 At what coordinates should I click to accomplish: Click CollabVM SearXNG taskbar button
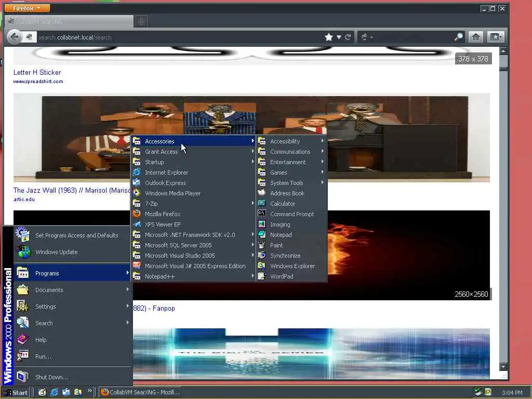140,392
